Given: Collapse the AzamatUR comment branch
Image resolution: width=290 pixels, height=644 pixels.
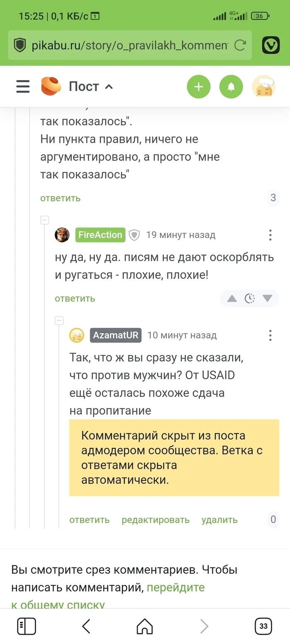Looking at the screenshot, I should pos(59,320).
